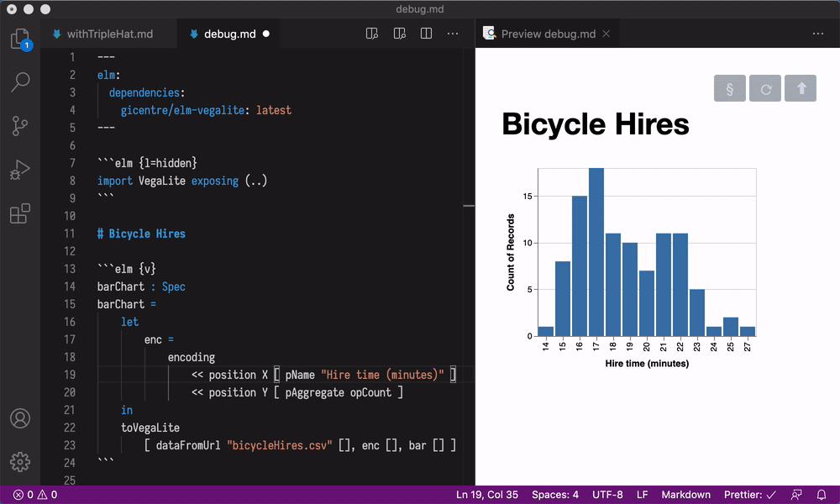This screenshot has height=504, width=840.
Task: Split the editor to the right
Action: click(x=427, y=34)
